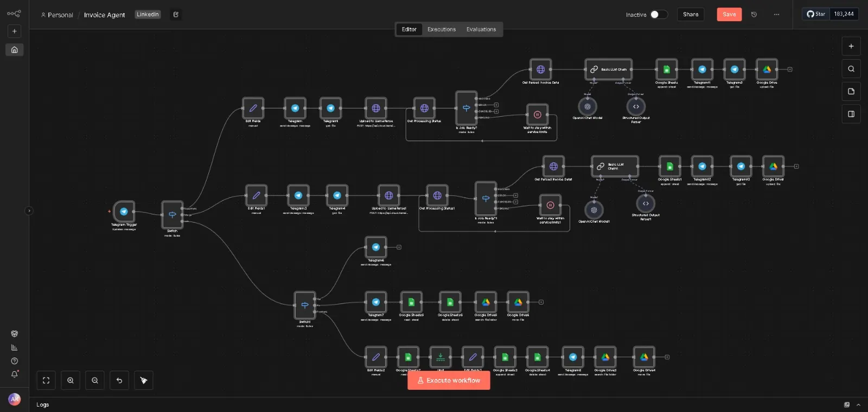The image size is (868, 412).
Task: Select the OpenAI Chat Model node
Action: coord(588,106)
